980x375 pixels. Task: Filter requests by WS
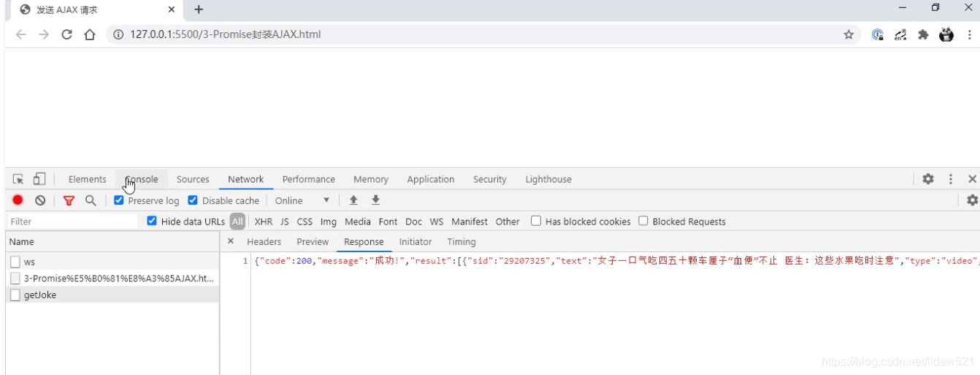coord(437,221)
